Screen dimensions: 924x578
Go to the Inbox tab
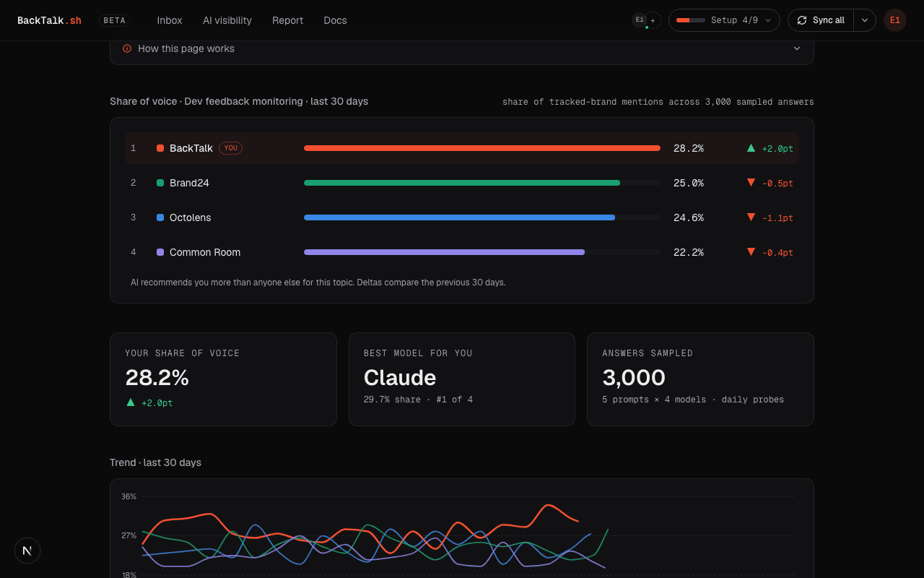click(x=170, y=20)
